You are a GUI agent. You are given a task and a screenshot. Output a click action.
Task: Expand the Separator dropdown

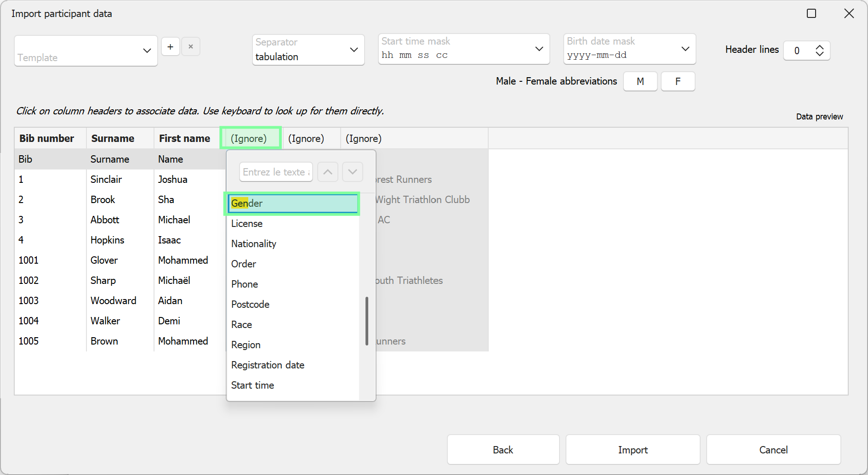(308, 50)
